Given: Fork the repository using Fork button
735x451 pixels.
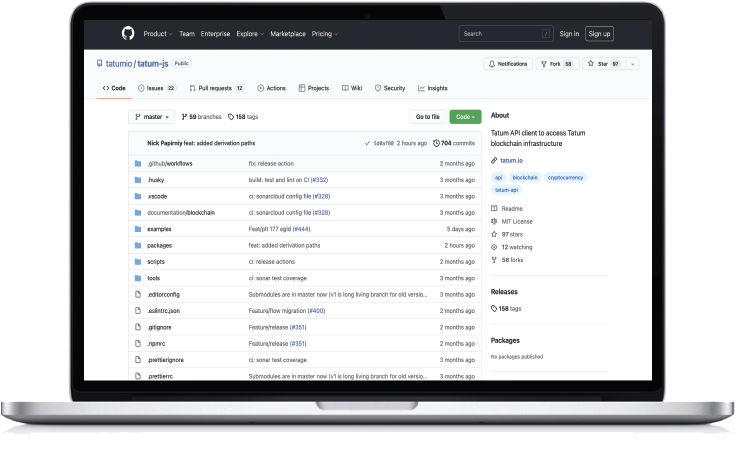Looking at the screenshot, I should [x=557, y=64].
